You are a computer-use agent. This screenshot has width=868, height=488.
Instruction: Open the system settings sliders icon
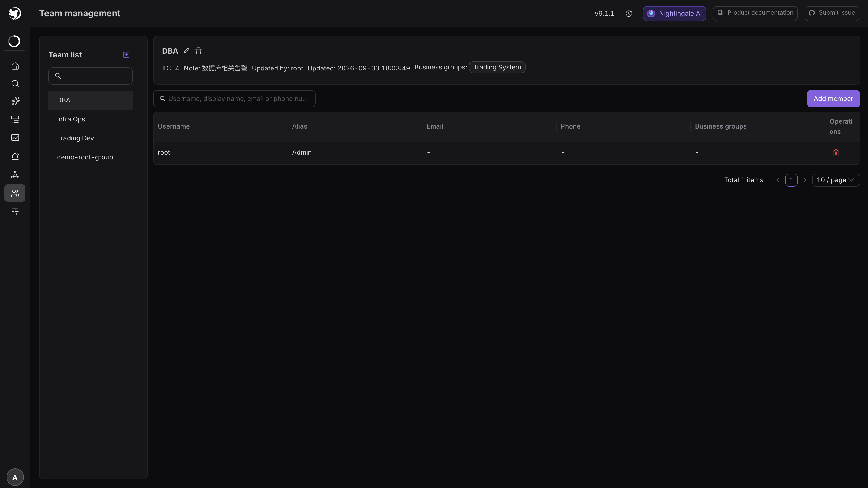click(15, 211)
